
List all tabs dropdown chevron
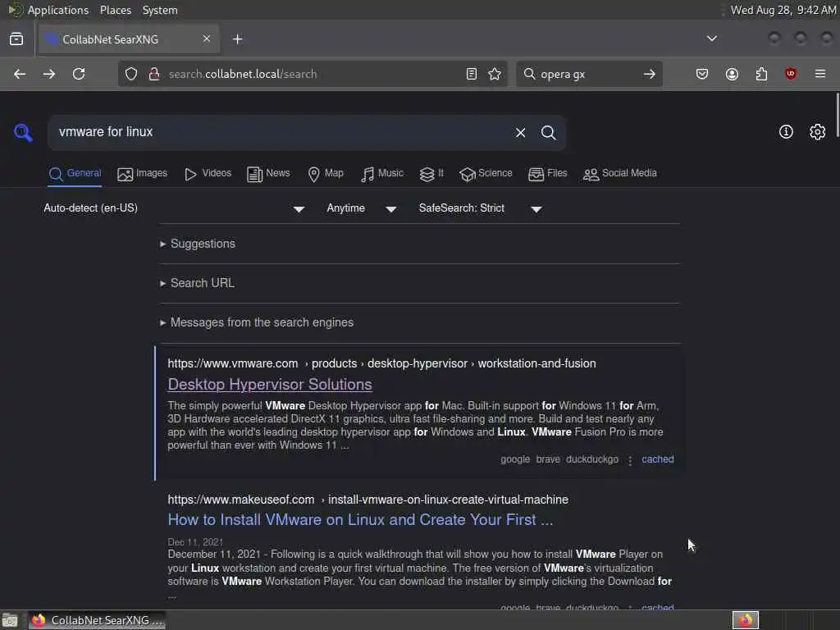[x=712, y=39]
